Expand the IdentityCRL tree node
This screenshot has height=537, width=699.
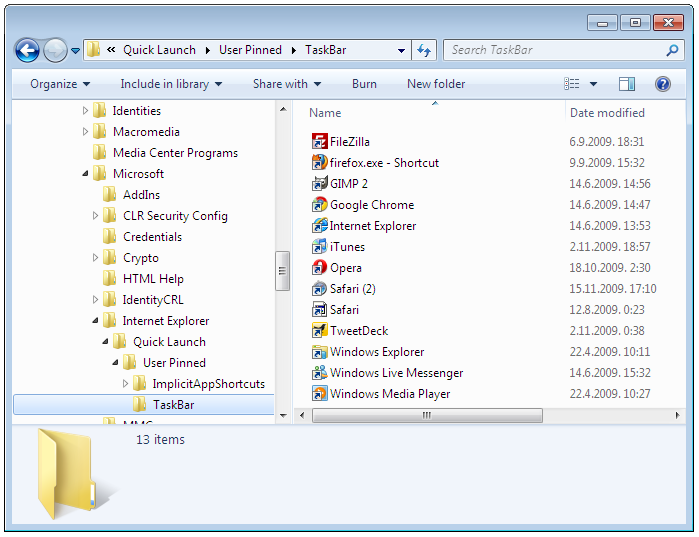(95, 299)
